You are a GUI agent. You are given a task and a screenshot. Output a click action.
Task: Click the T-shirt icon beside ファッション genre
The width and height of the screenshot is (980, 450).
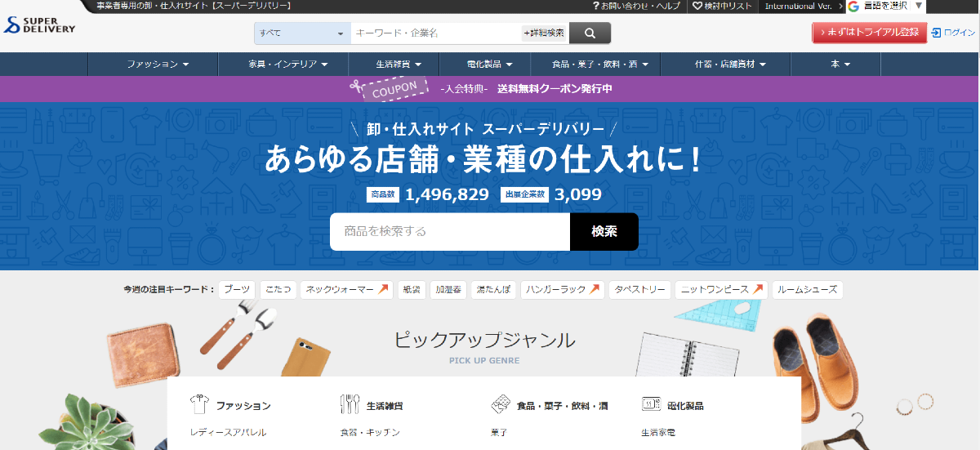199,404
